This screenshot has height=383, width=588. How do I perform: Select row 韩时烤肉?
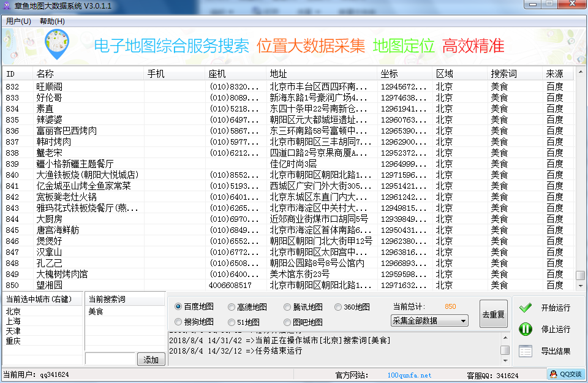pos(288,142)
